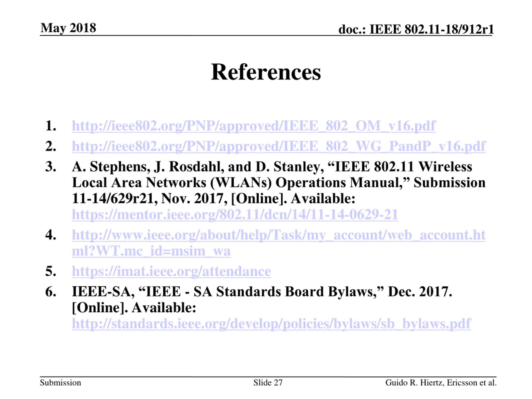Viewport: 532px width, 399px height.
Task: Select the May 2018 header date
Action: 68,28
